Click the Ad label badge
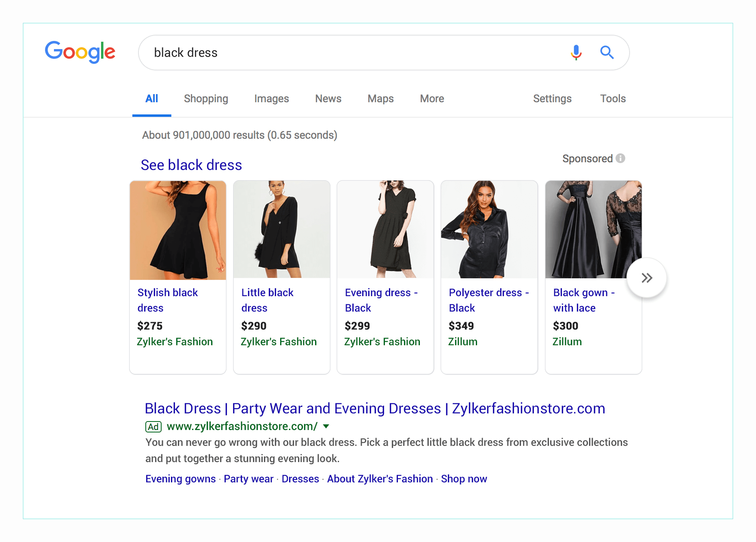Screen dimensions: 756x542 pos(153,427)
